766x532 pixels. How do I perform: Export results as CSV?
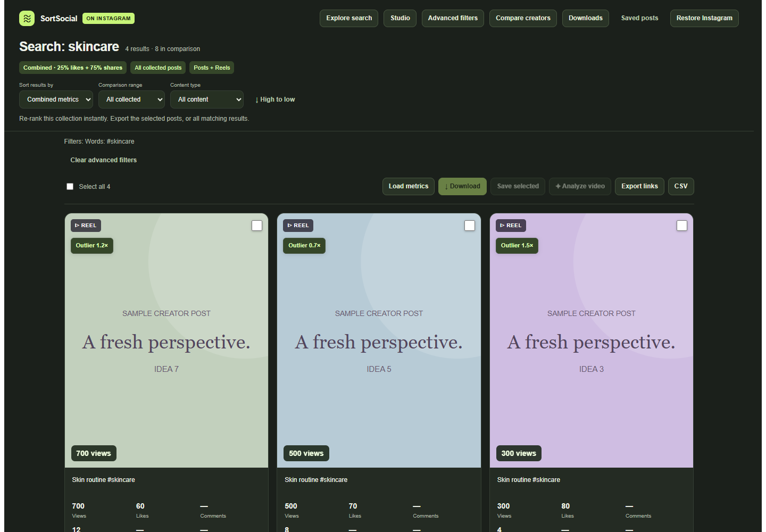tap(681, 186)
